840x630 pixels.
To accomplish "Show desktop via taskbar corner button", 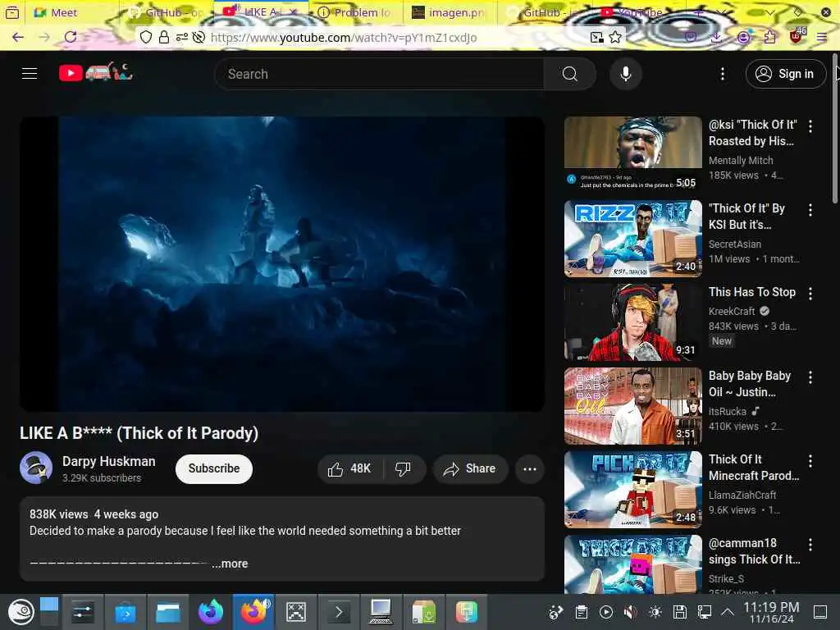I will [820, 612].
